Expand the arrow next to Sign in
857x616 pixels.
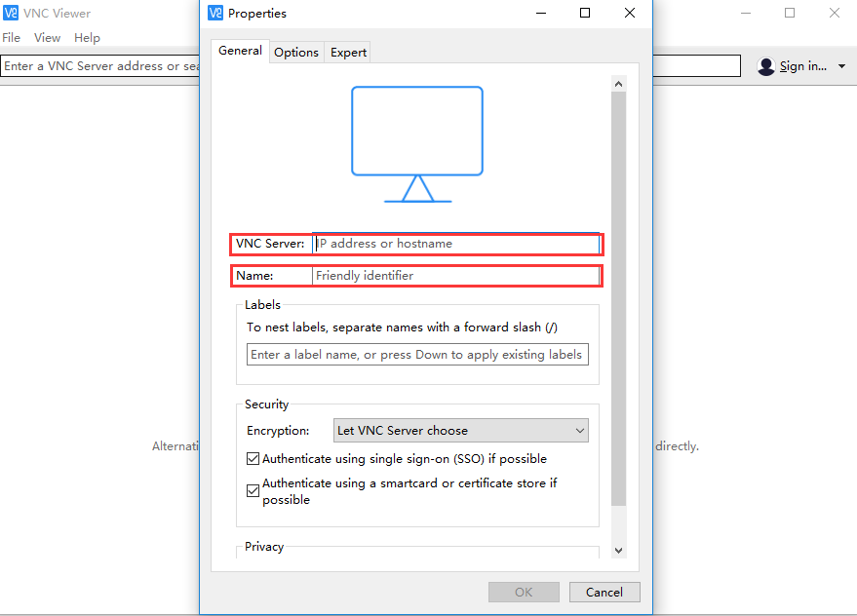(841, 66)
